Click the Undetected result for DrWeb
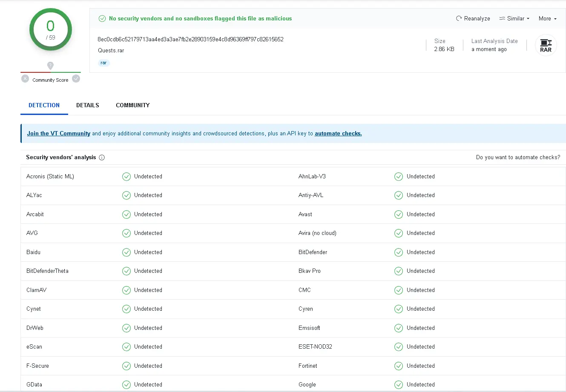566x392 pixels. click(x=148, y=328)
